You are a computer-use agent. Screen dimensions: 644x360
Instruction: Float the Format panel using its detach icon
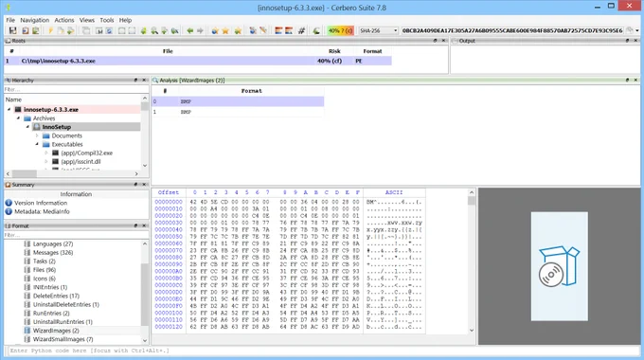coord(135,225)
